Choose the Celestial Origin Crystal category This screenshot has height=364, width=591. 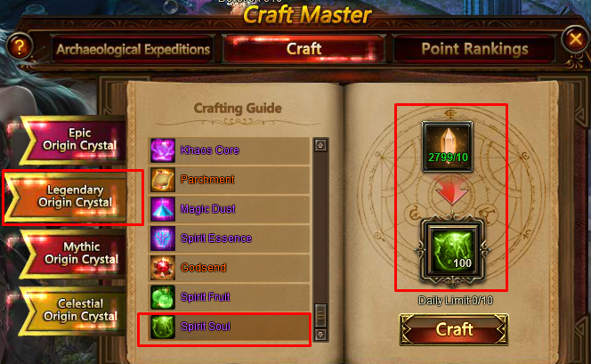point(74,311)
